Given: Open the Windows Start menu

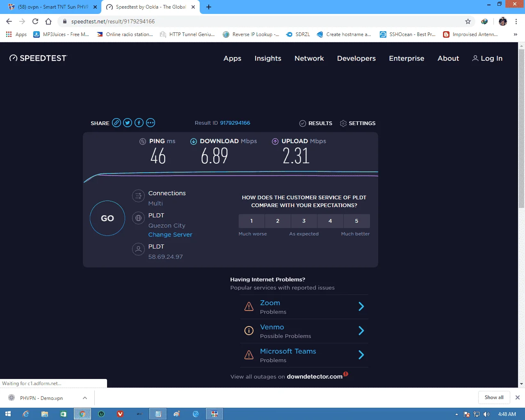Looking at the screenshot, I should click(x=7, y=414).
